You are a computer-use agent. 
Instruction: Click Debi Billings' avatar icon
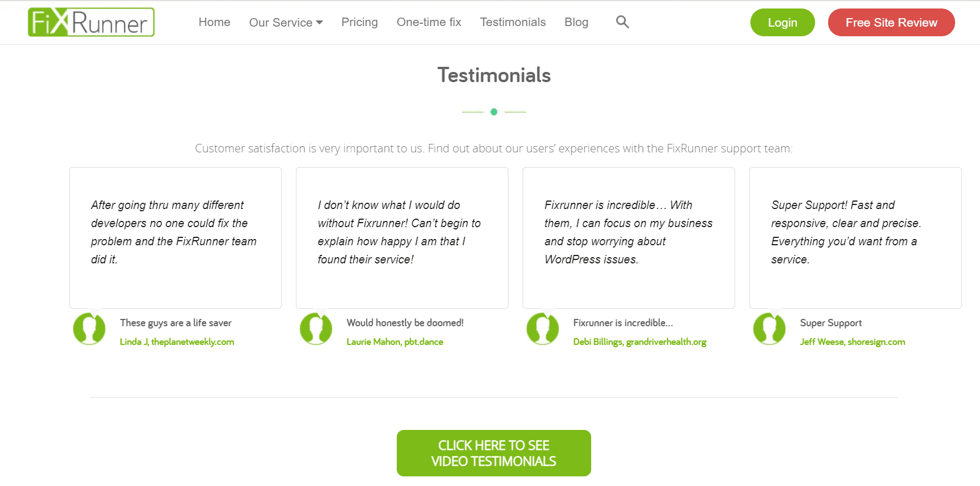(542, 329)
